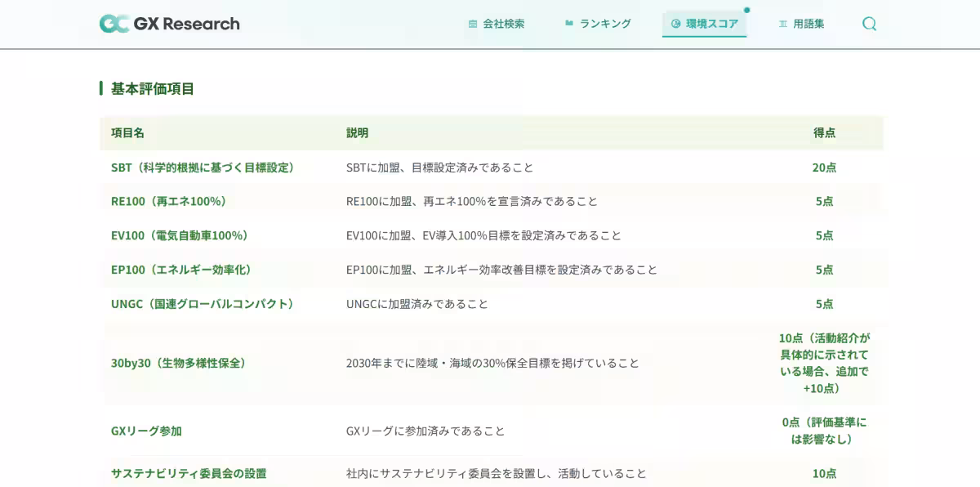Click EP100（エネルギー効率化） row title

[x=181, y=270]
